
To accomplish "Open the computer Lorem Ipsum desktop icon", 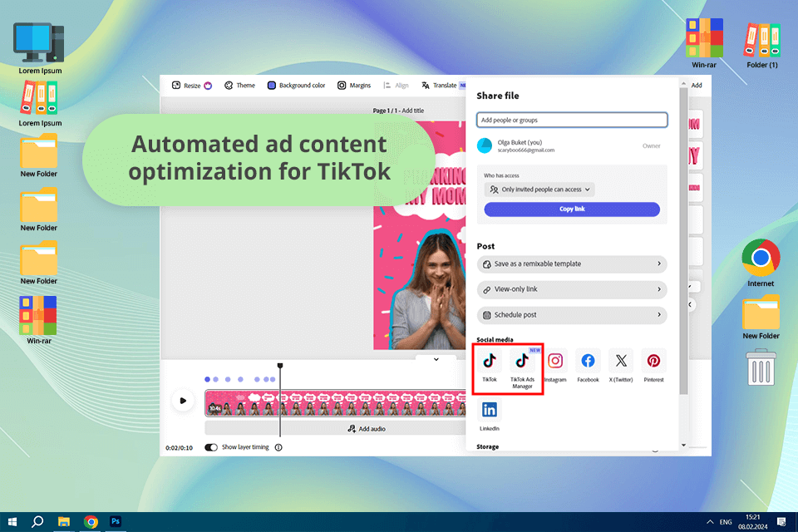I will (40, 48).
